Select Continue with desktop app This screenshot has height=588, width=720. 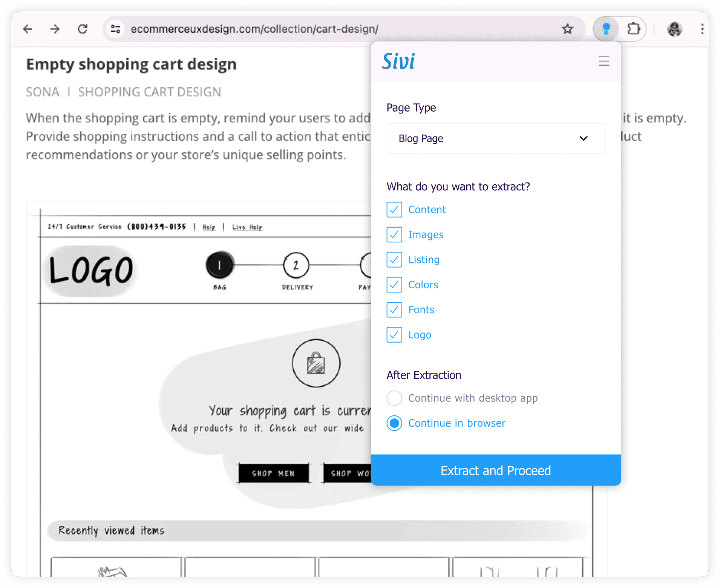coord(394,398)
